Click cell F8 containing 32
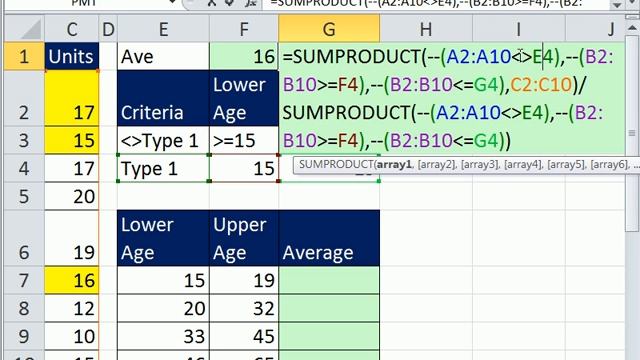Screen dimensions: 640x360 [x=244, y=308]
